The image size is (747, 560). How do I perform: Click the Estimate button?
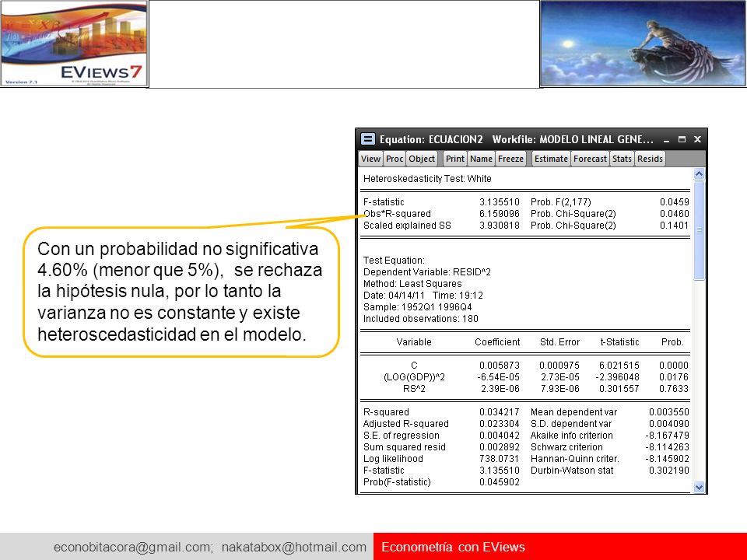tap(551, 159)
